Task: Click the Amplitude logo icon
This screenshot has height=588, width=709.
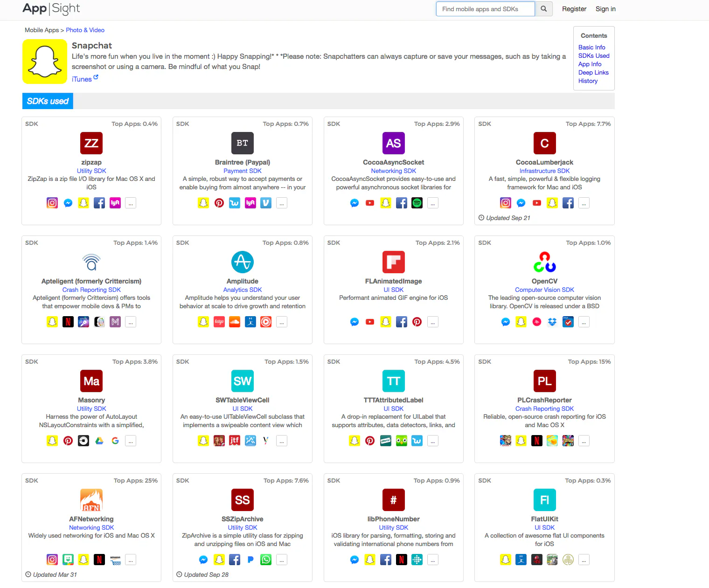Action: click(243, 262)
